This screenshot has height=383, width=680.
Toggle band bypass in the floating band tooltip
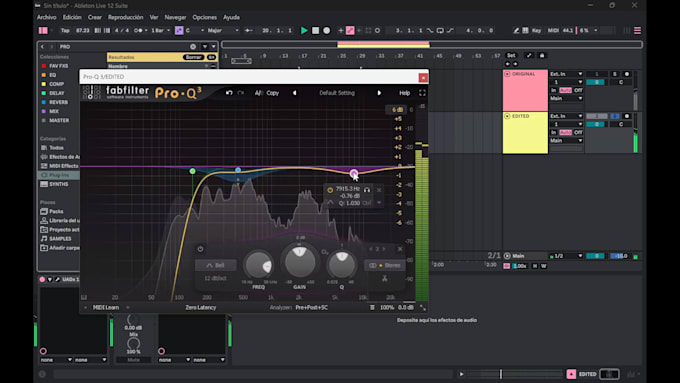pos(330,190)
